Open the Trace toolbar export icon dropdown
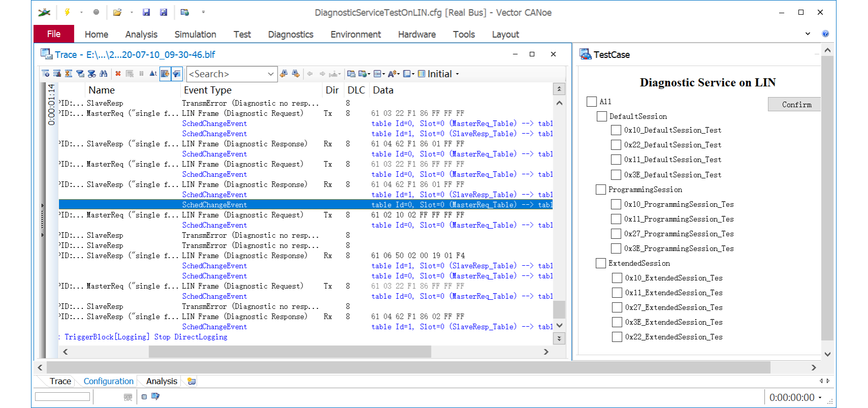Screen dimensions: 868x408 pyautogui.click(x=369, y=74)
